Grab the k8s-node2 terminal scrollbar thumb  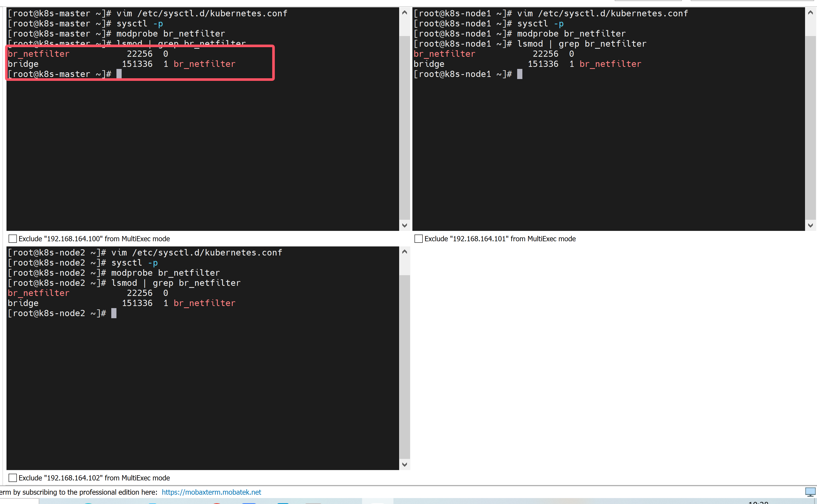[404, 367]
